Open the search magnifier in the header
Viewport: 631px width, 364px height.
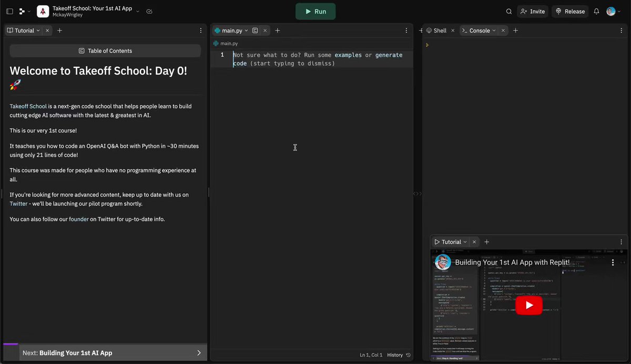509,11
